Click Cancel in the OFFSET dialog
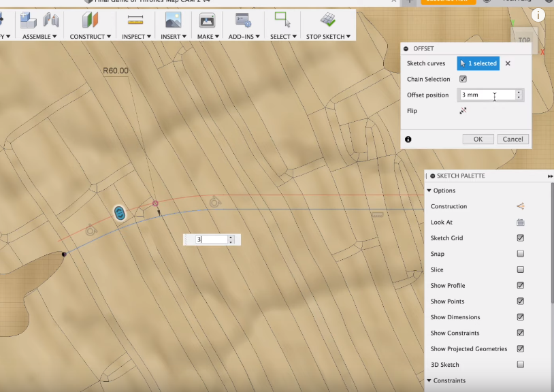Viewport: 554px width, 392px height. pyautogui.click(x=512, y=139)
